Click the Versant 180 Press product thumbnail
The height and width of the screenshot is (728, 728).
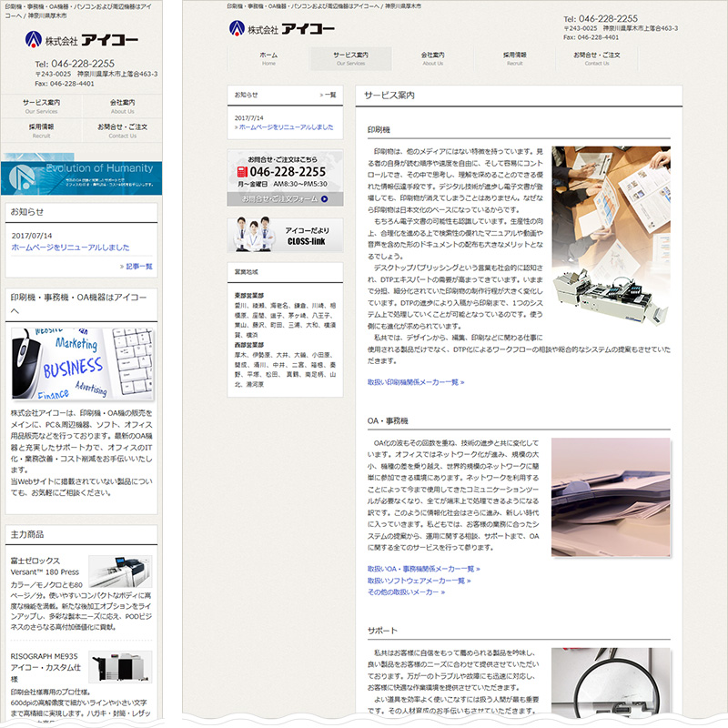click(120, 571)
